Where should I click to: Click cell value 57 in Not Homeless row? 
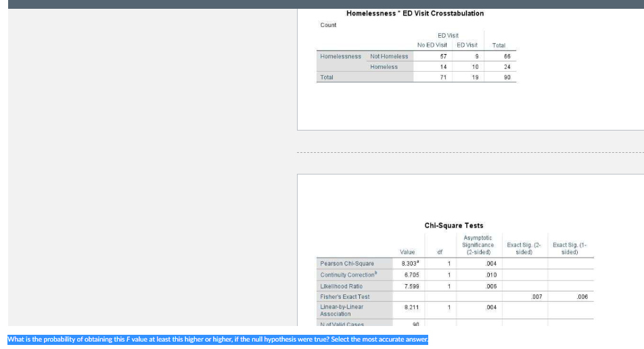coord(443,56)
